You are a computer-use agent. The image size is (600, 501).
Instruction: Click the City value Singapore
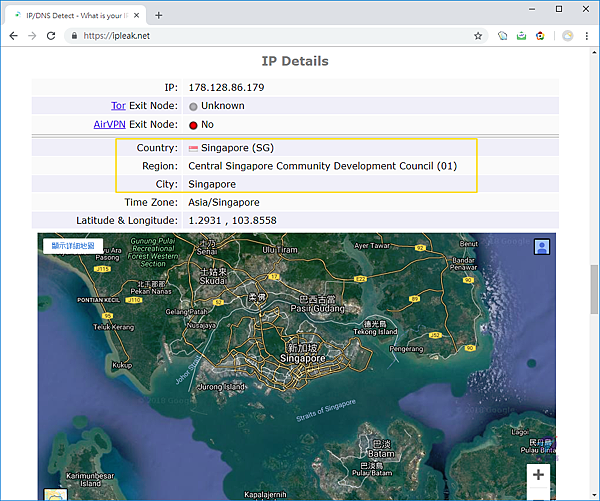[212, 184]
